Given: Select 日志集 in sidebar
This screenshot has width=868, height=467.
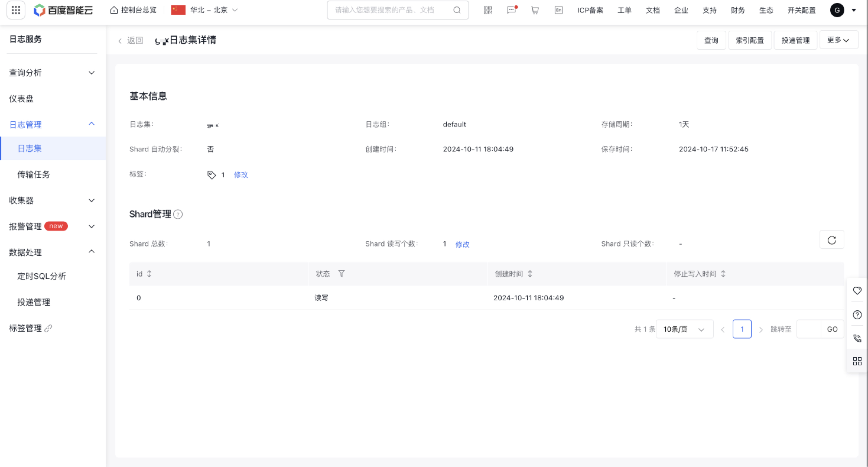Looking at the screenshot, I should pos(53,148).
